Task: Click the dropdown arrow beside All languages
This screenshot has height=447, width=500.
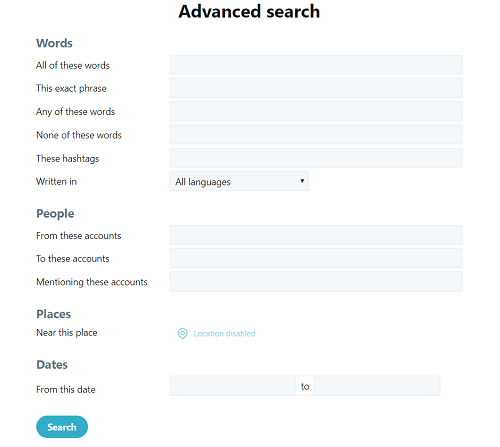Action: click(x=302, y=181)
